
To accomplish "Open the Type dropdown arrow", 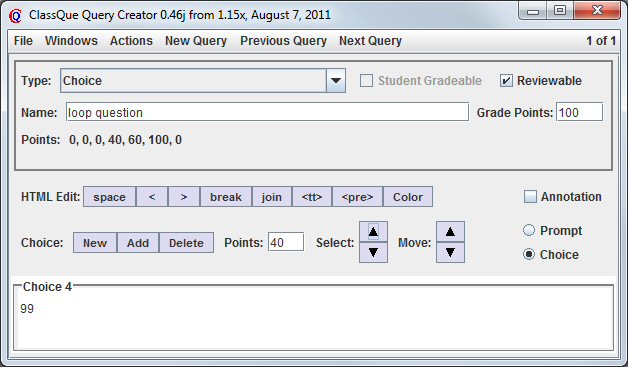I will (x=336, y=81).
